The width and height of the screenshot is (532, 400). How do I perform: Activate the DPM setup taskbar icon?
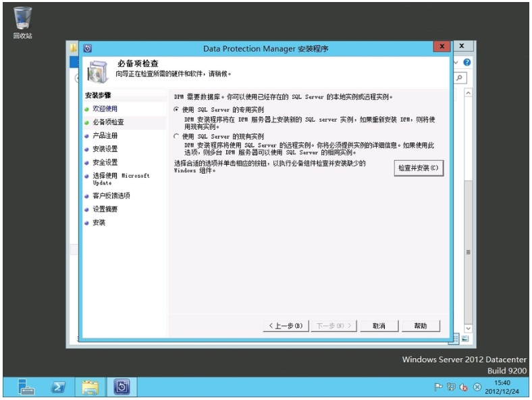(122, 387)
